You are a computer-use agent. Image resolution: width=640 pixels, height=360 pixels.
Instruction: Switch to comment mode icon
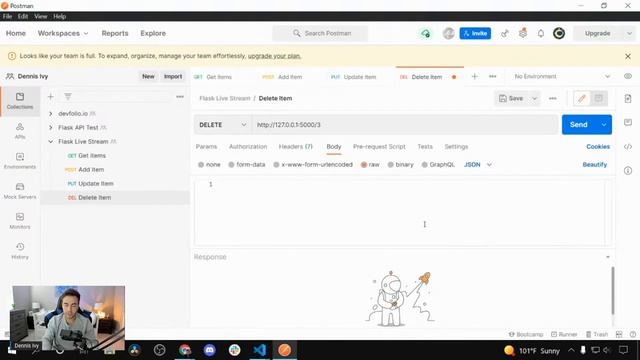598,98
